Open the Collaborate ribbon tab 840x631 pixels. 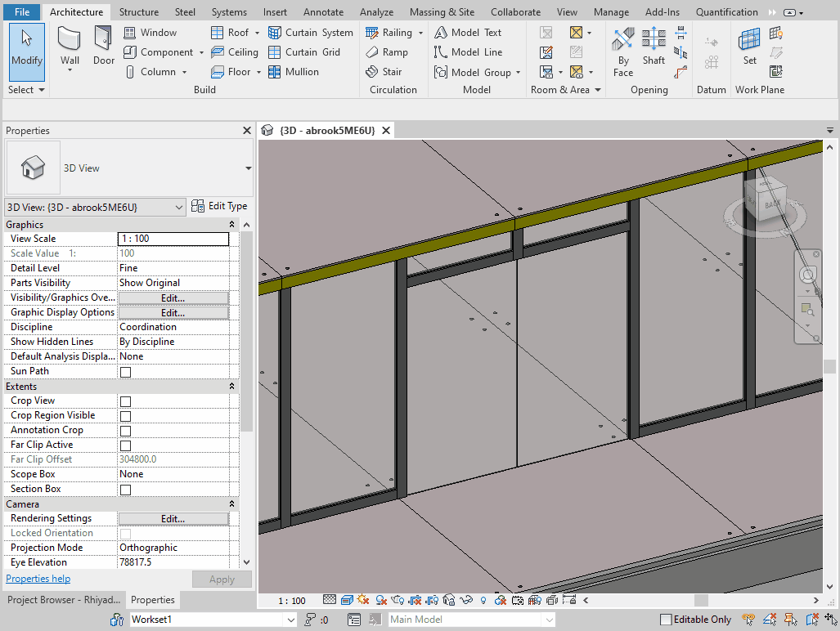[x=515, y=11]
